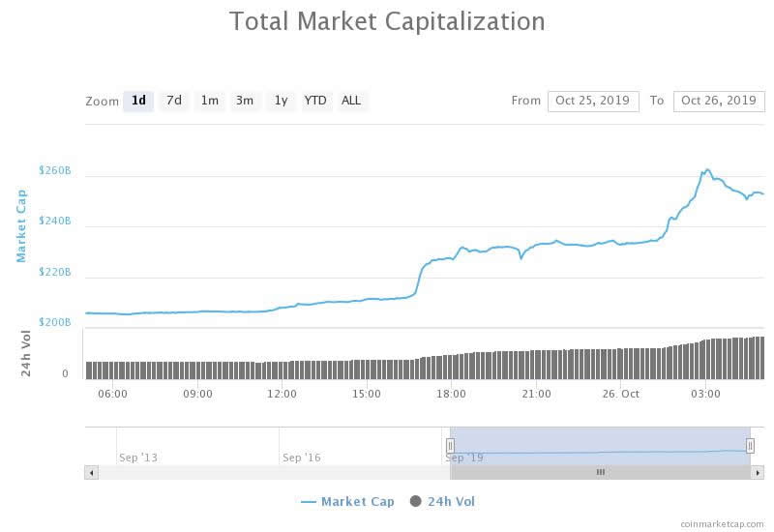This screenshot has width=774, height=532.
Task: Set zoom to 7d
Action: click(x=174, y=101)
